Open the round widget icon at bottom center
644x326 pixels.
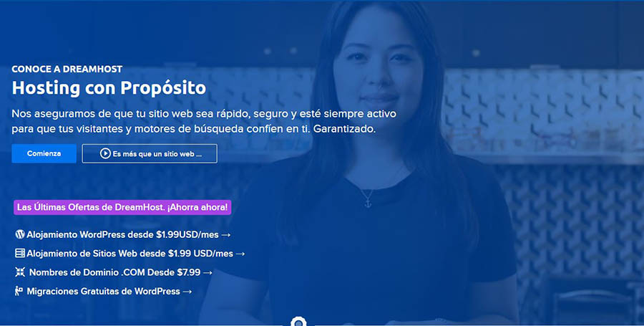click(298, 322)
